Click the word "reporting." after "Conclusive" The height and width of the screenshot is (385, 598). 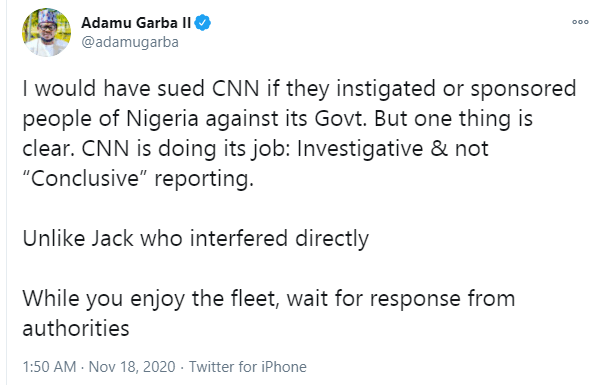pos(204,179)
